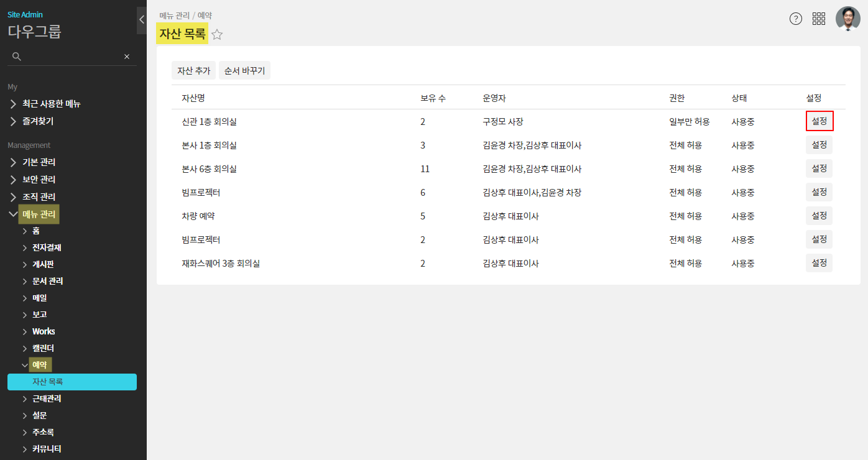
Task: Click the 자산 추가 button
Action: [x=193, y=71]
